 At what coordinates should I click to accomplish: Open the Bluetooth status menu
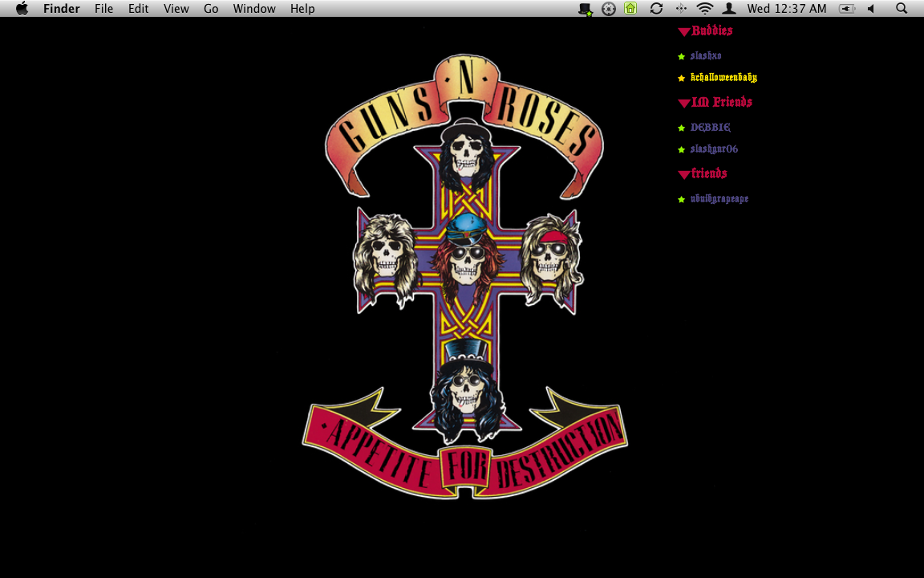tap(681, 8)
